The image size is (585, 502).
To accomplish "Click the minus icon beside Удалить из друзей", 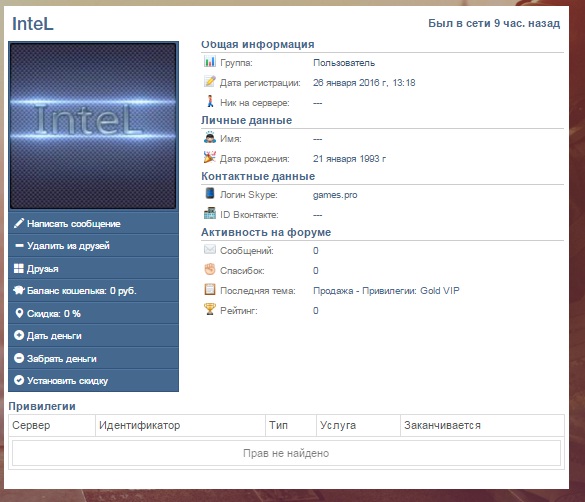I will pos(19,246).
